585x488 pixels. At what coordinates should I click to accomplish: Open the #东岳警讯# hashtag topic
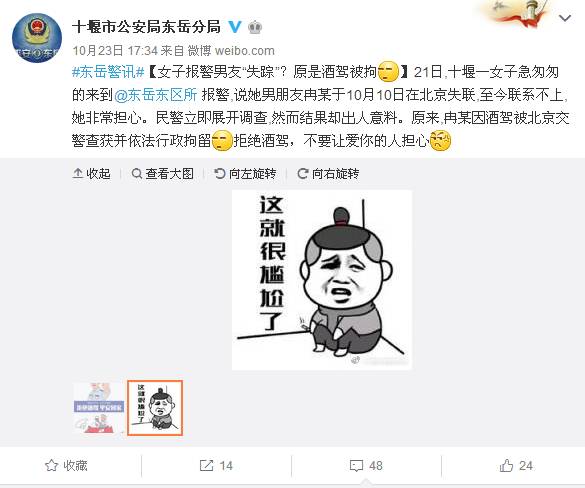click(108, 72)
